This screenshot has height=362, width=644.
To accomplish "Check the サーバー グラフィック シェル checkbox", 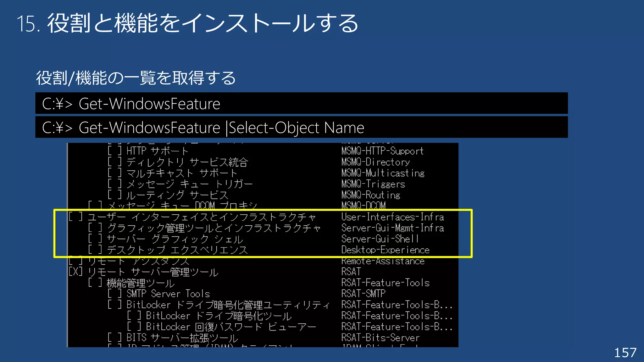I will pos(95,239).
